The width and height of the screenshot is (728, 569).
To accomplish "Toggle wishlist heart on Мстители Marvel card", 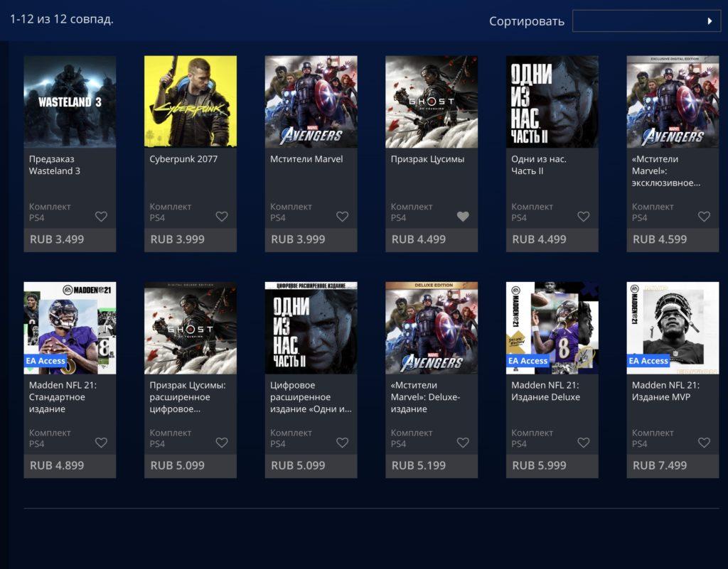I will [x=342, y=216].
